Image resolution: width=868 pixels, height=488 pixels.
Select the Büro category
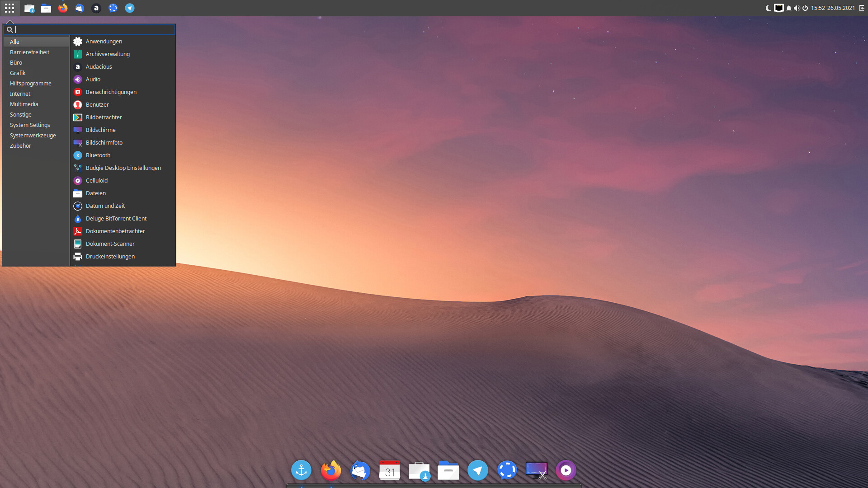click(x=36, y=62)
